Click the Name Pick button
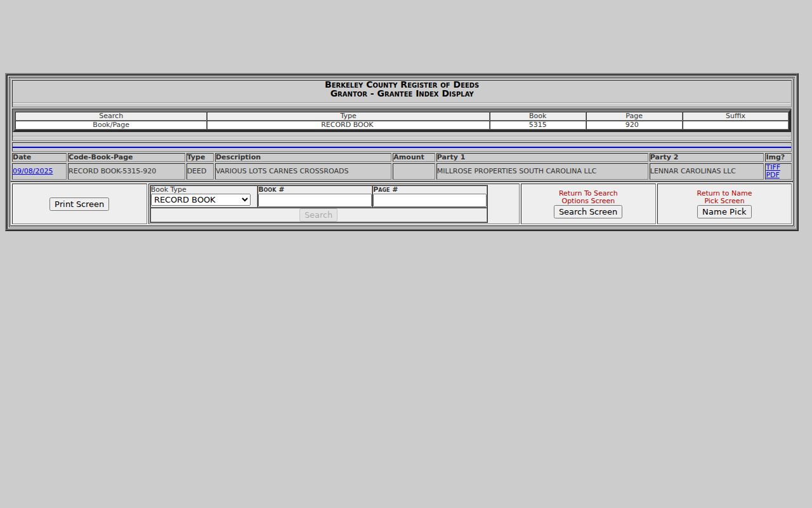 pos(724,211)
